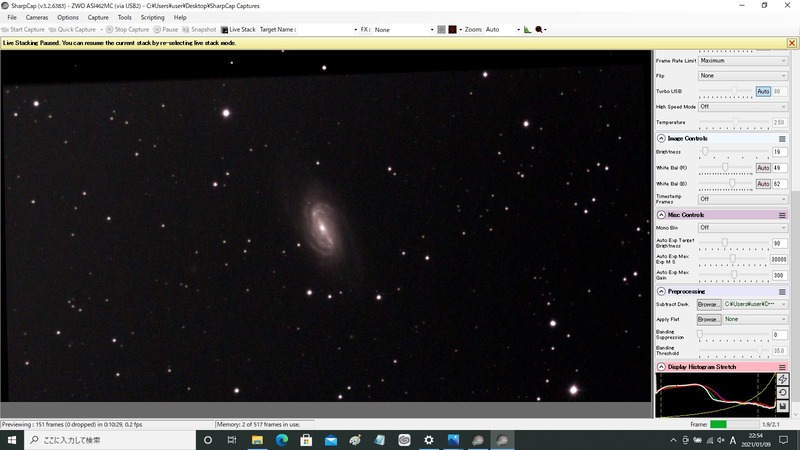Screen dimensions: 800x450
Task: Open the Misc Controls section menu icon
Action: (x=782, y=215)
